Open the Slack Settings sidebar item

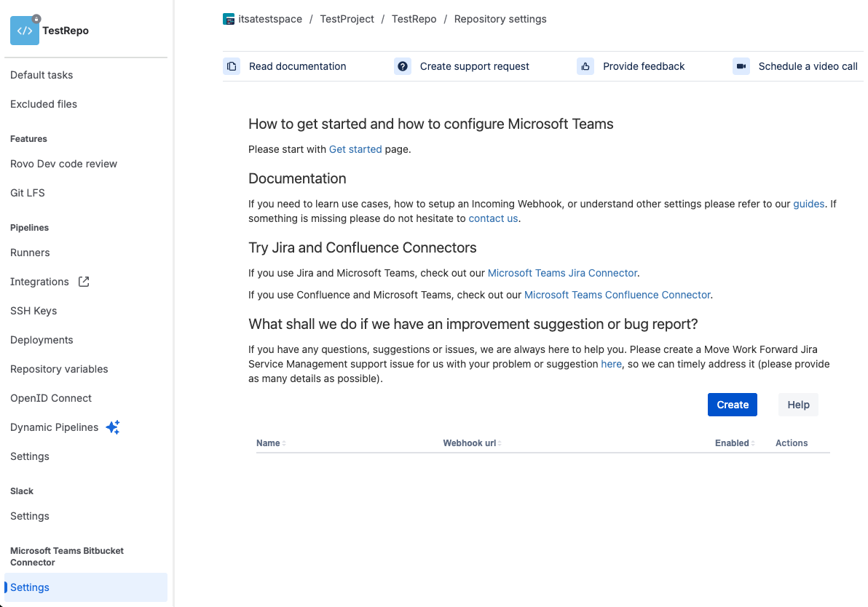tap(30, 516)
